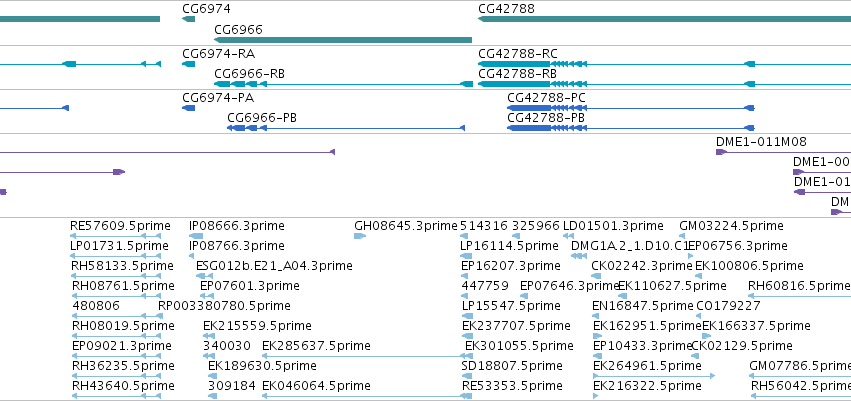Click the EP16207.3prime EST label
Viewport: 851px width, 401px height.
coord(511,266)
